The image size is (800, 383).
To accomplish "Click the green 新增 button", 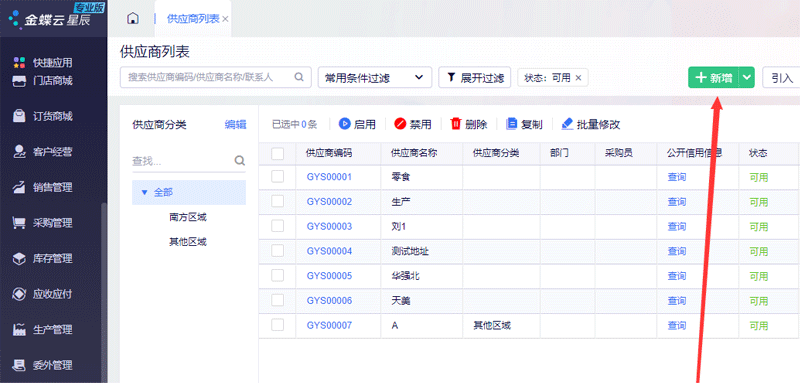I will coord(714,78).
